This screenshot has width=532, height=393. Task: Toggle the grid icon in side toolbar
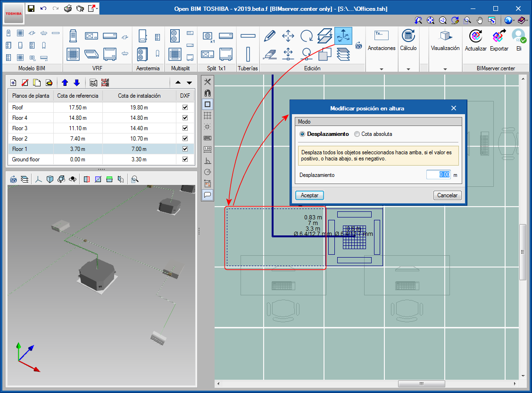208,116
